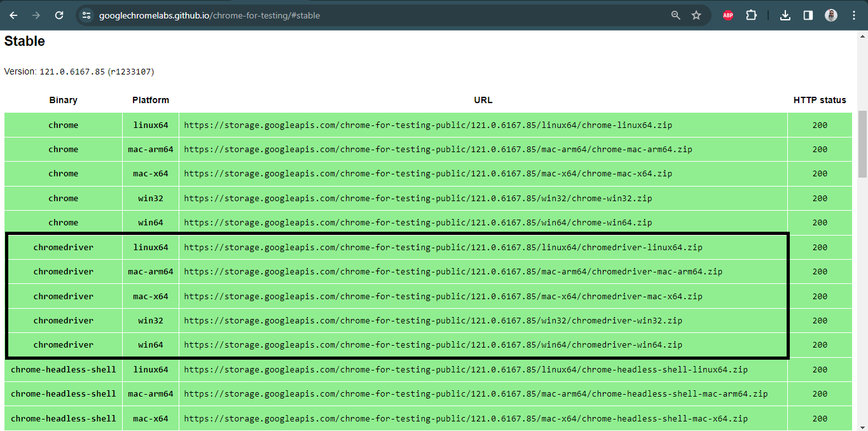868x431 pixels.
Task: Click the HTTP status column header
Action: tap(820, 100)
